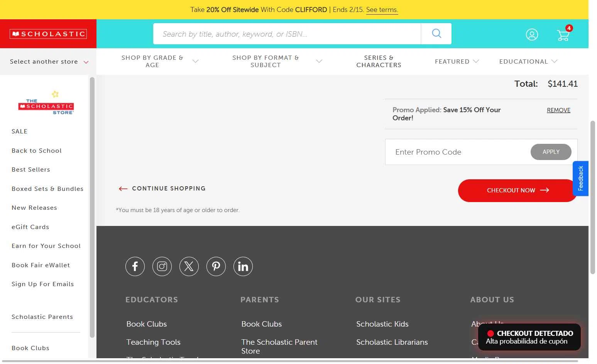Expand the Featured menu
The width and height of the screenshot is (597, 364).
point(457,61)
